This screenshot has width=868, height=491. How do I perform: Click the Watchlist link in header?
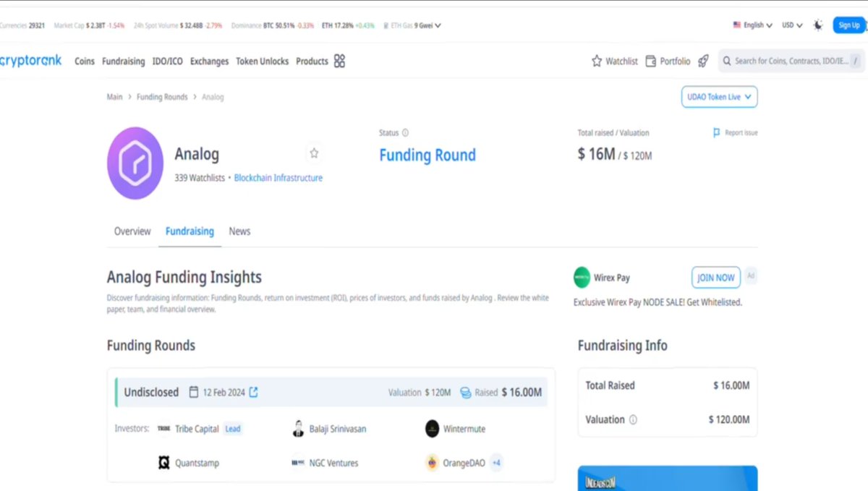pyautogui.click(x=622, y=61)
